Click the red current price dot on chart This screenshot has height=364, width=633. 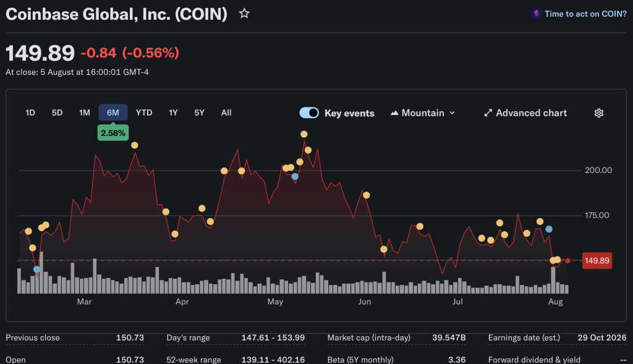click(567, 261)
